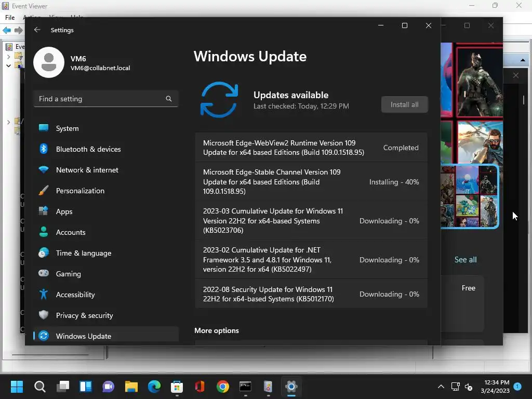
Task: Launch Office from the taskbar
Action: 200,387
